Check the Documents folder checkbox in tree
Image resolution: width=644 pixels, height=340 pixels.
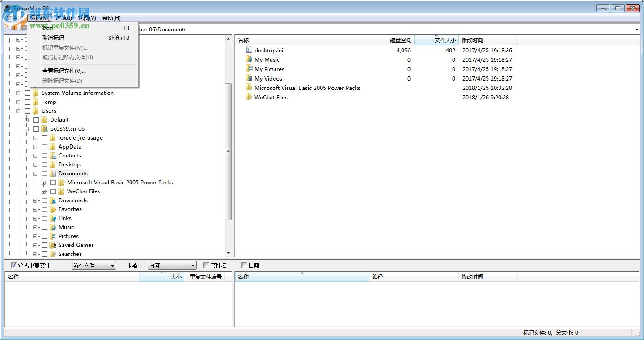(44, 174)
